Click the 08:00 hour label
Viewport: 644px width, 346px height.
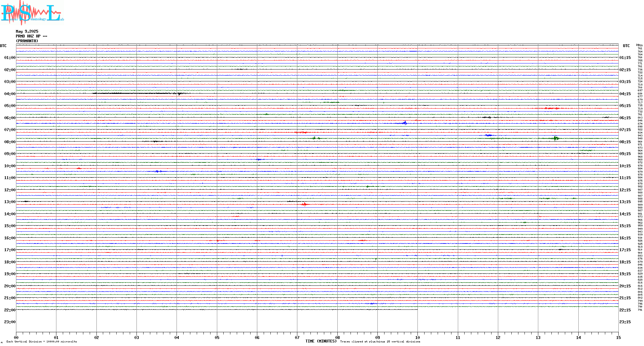point(10,142)
